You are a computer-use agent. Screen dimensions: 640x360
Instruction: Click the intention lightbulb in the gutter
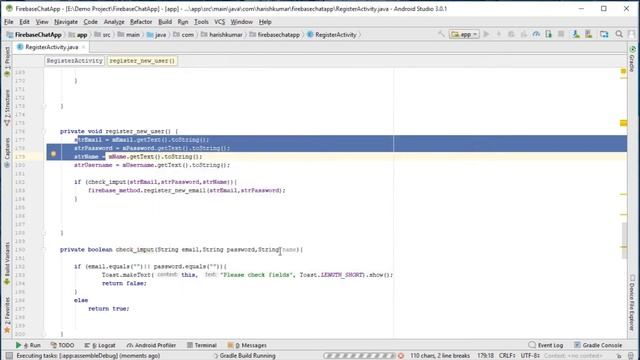point(53,154)
